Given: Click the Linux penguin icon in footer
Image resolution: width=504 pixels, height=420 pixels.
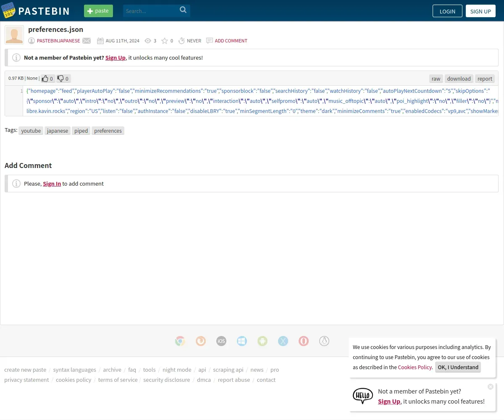Looking at the screenshot, I should (324, 341).
